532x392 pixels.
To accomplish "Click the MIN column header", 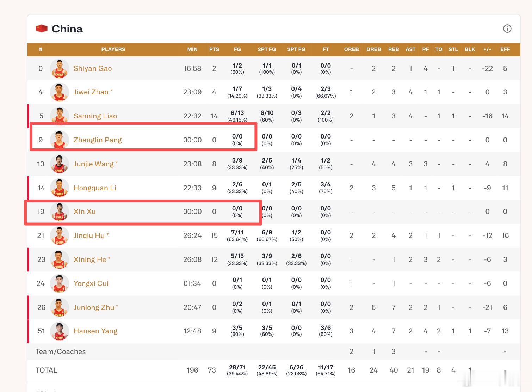I will pos(192,49).
